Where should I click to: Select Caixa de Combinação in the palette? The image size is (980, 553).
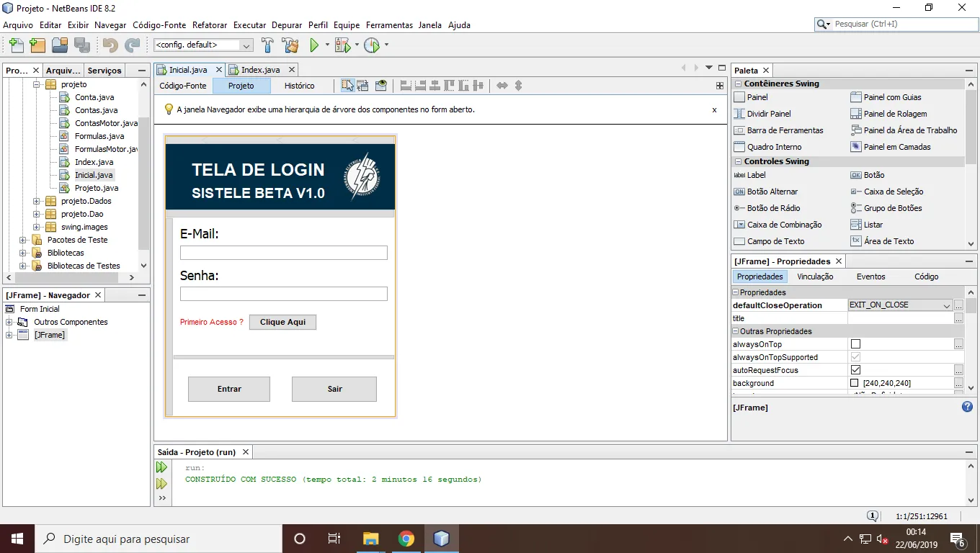point(784,225)
